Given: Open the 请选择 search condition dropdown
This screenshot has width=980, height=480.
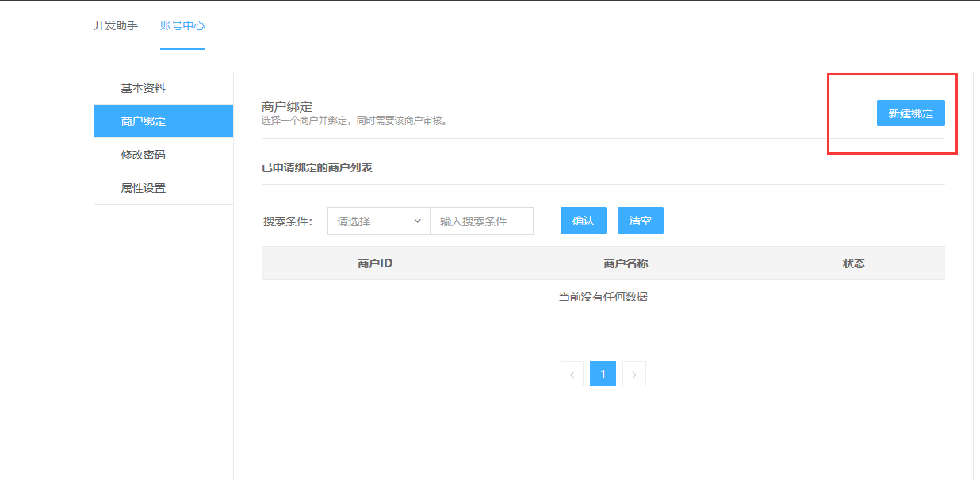Looking at the screenshot, I should (371, 221).
